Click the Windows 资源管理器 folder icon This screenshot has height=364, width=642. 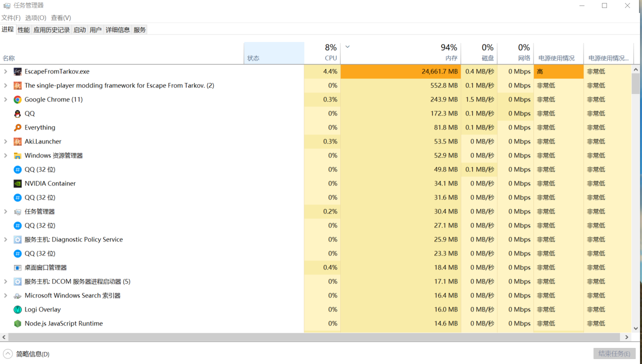18,155
